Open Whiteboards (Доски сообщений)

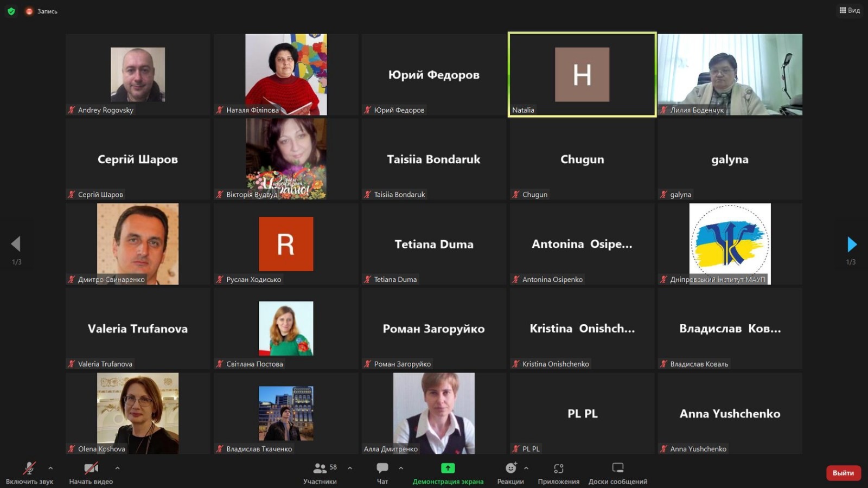[617, 468]
